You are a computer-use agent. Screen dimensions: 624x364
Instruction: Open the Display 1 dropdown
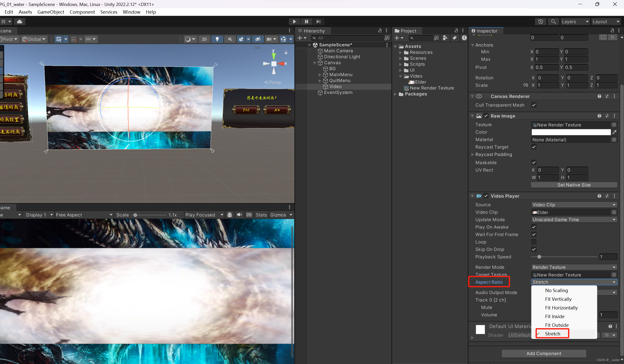click(39, 215)
